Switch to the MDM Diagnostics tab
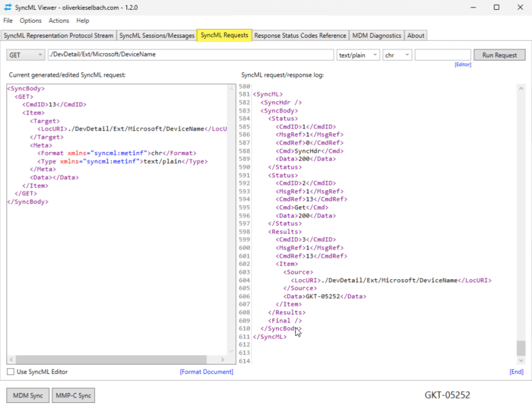 [377, 35]
